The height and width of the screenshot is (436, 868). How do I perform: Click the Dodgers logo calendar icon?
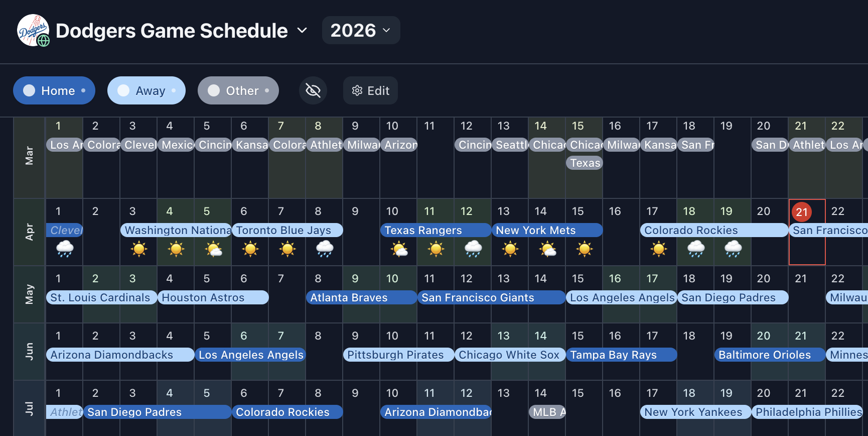coord(33,31)
